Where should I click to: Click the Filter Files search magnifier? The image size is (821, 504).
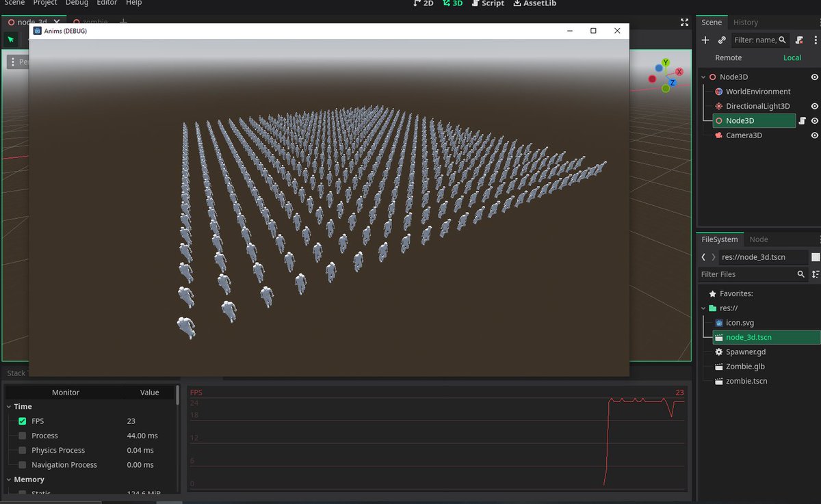tap(801, 274)
